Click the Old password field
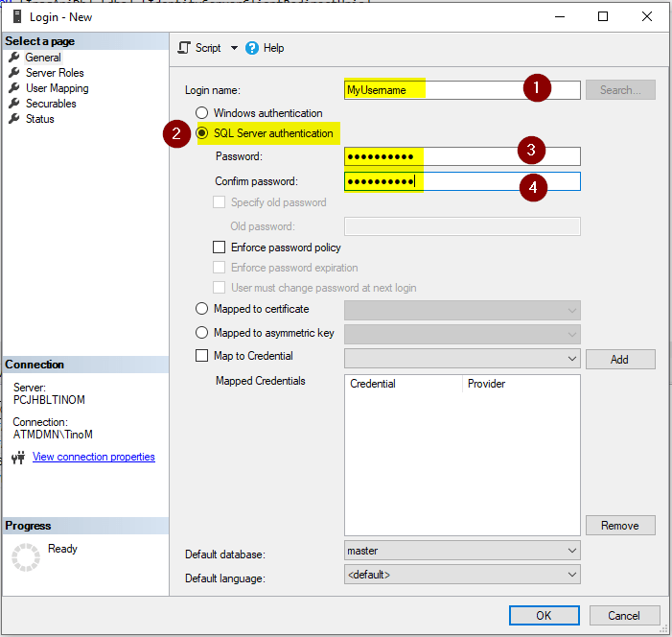Viewport: 672px width, 637px height. click(x=462, y=226)
